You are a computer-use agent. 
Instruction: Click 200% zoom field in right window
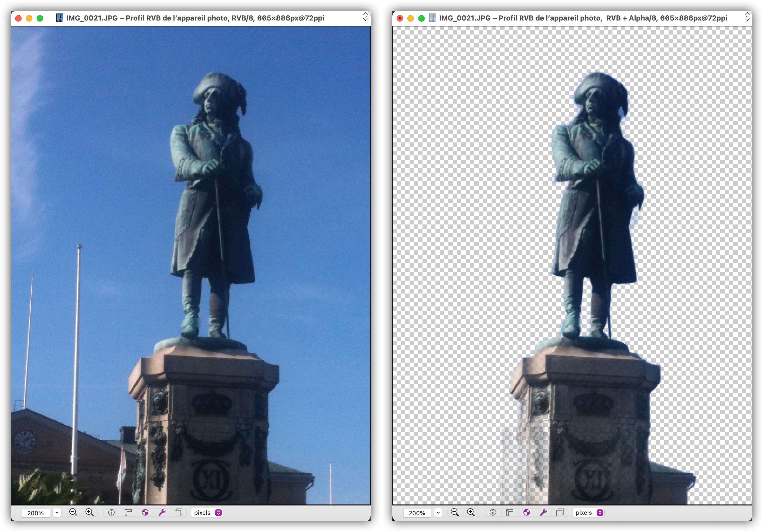[x=417, y=513]
